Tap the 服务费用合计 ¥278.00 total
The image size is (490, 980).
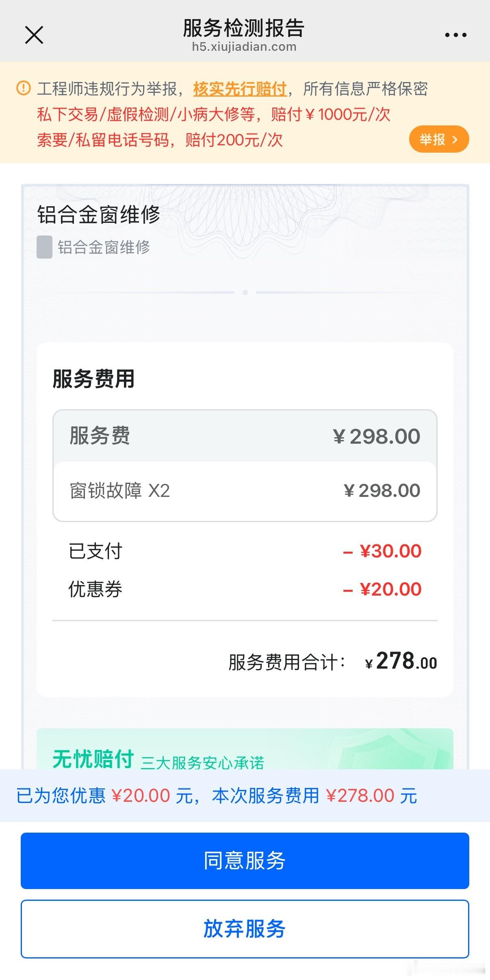333,661
